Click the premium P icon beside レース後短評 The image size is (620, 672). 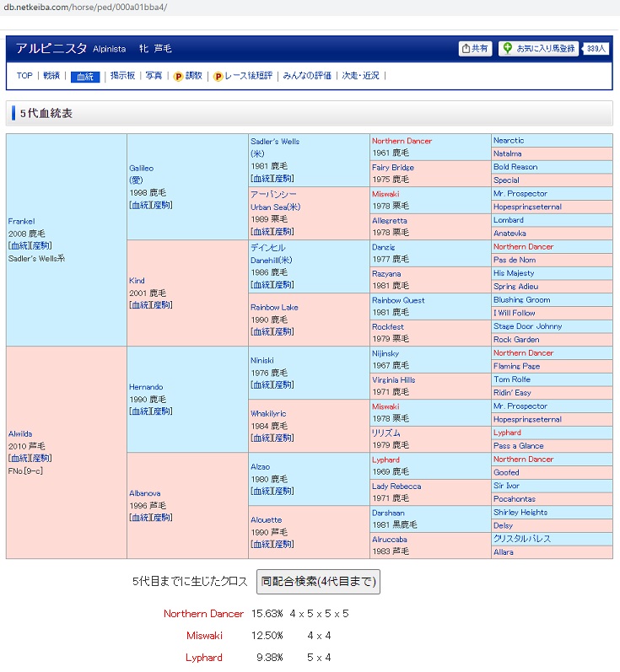(x=218, y=76)
